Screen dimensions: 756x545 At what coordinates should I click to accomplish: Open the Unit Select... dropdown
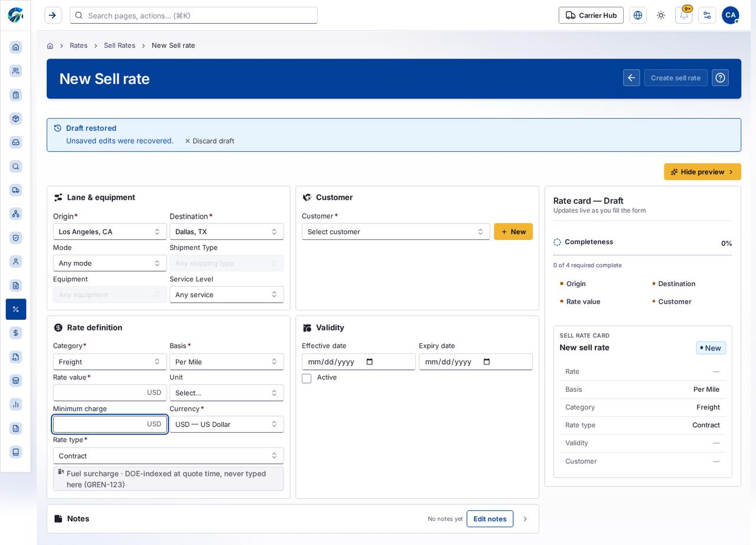click(227, 393)
